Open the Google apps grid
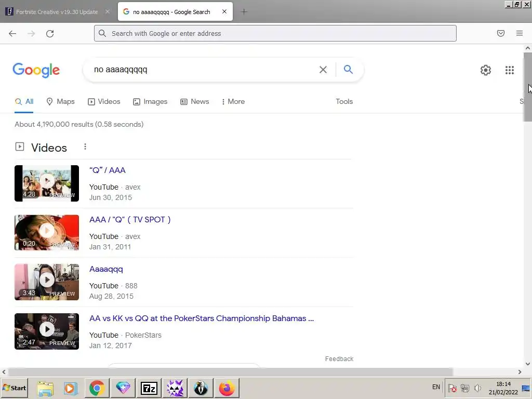Screen dimensions: 532x399 click(x=510, y=70)
